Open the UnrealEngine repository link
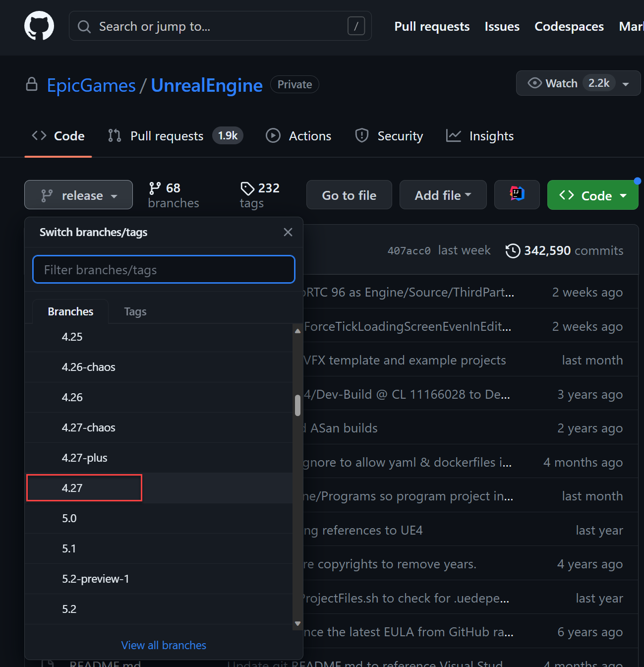The height and width of the screenshot is (667, 644). (207, 85)
